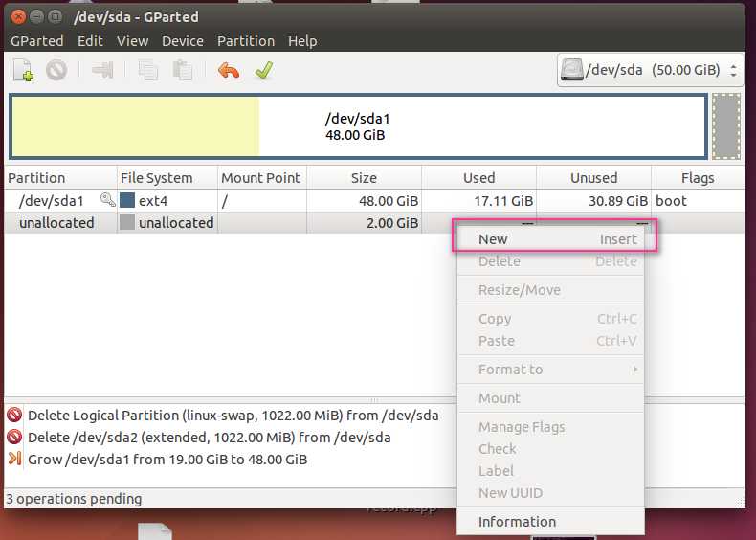
Task: Click the Delete partition toolbar icon
Action: tap(56, 71)
